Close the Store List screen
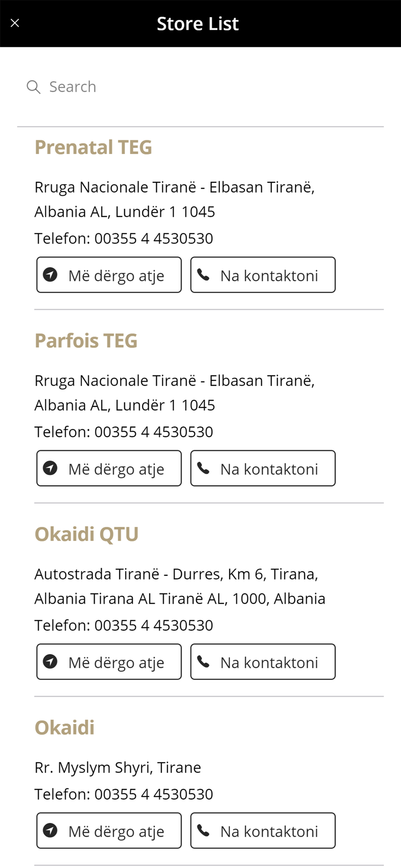The image size is (401, 868). point(15,23)
